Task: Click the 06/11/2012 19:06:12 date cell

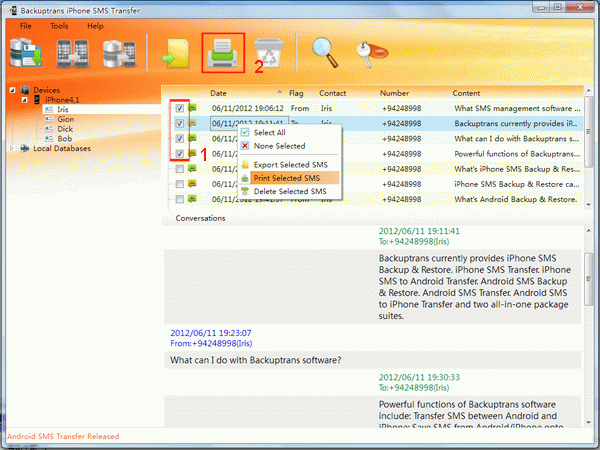Action: pos(248,108)
